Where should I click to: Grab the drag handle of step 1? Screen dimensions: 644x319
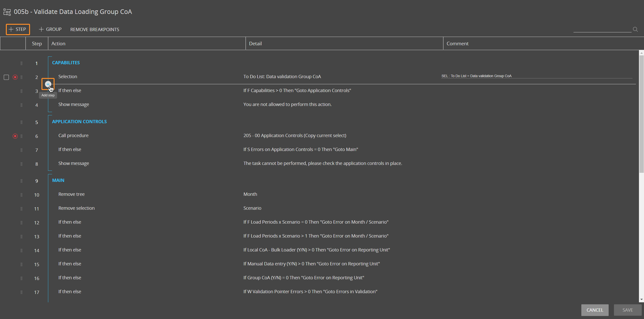[21, 63]
